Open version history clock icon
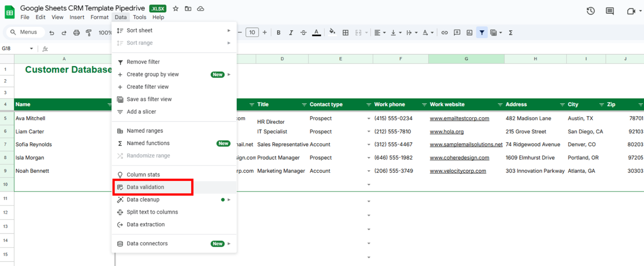This screenshot has height=266, width=644. pyautogui.click(x=590, y=11)
